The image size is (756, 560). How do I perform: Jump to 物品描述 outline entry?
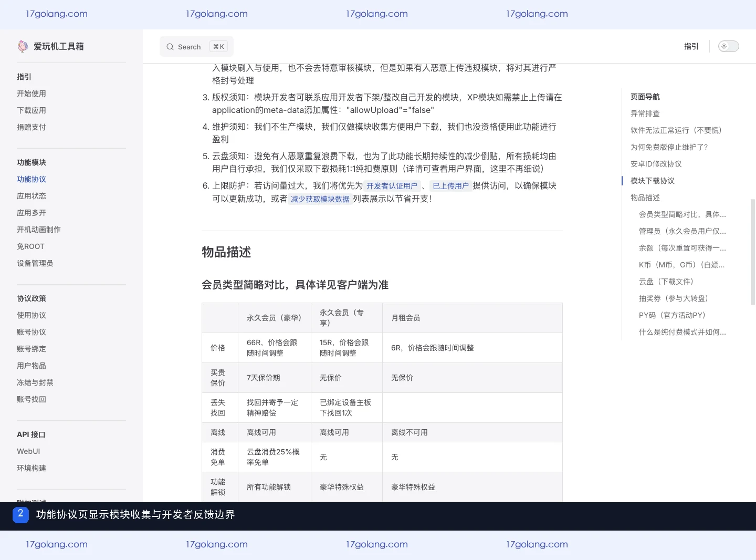[645, 198]
